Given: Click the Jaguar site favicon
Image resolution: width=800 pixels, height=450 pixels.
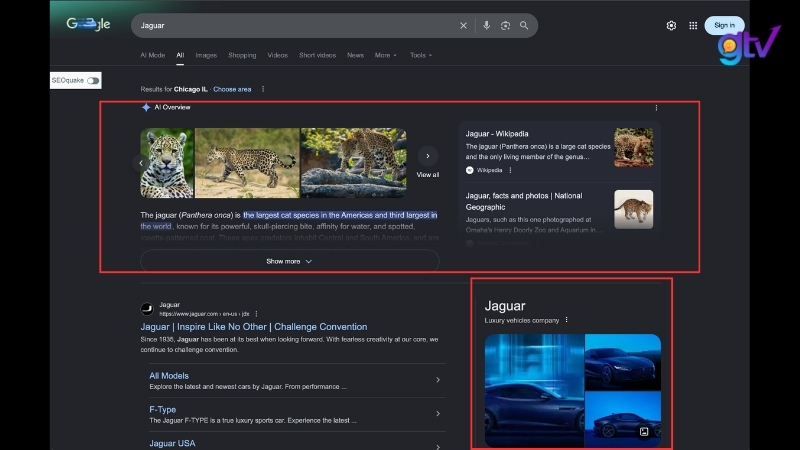Looking at the screenshot, I should pyautogui.click(x=147, y=309).
